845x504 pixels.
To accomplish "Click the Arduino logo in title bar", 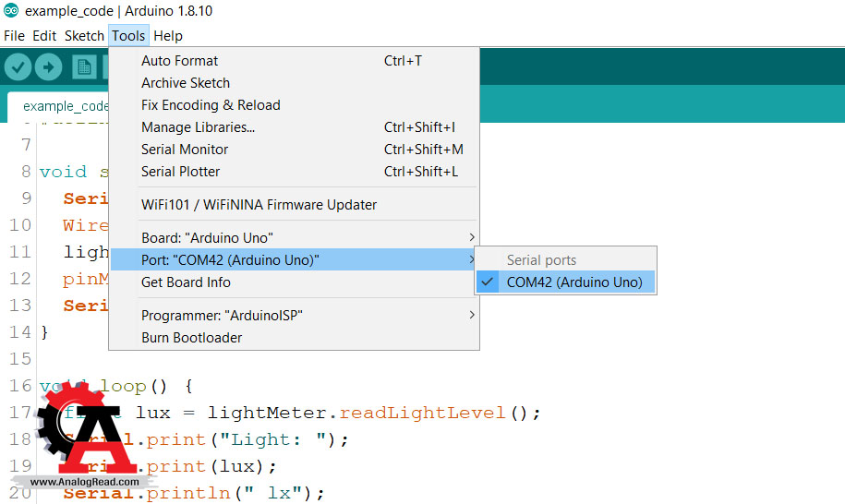I will (11, 10).
